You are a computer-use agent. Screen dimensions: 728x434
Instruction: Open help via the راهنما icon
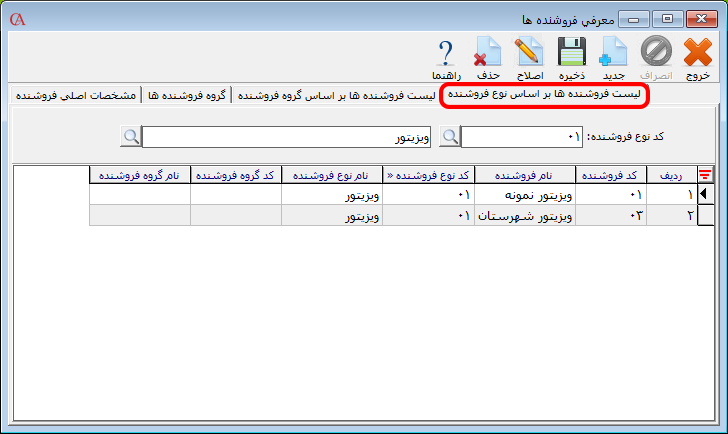pos(446,58)
